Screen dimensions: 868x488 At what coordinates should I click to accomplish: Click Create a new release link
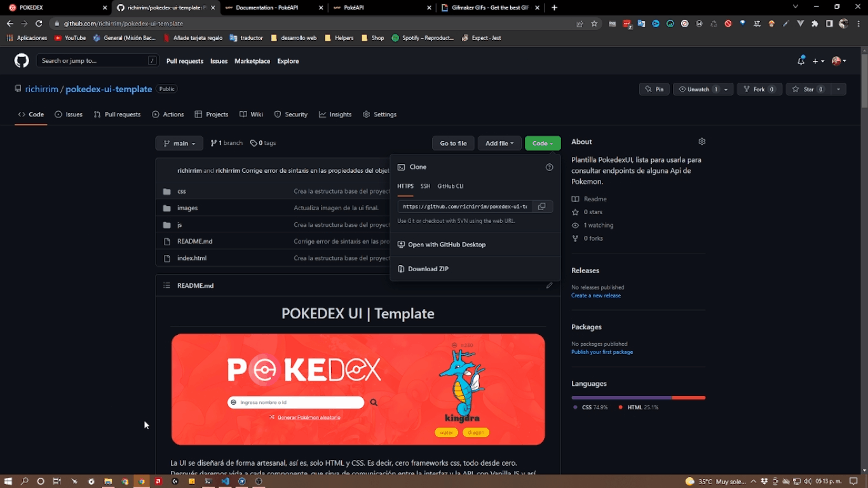tap(596, 295)
